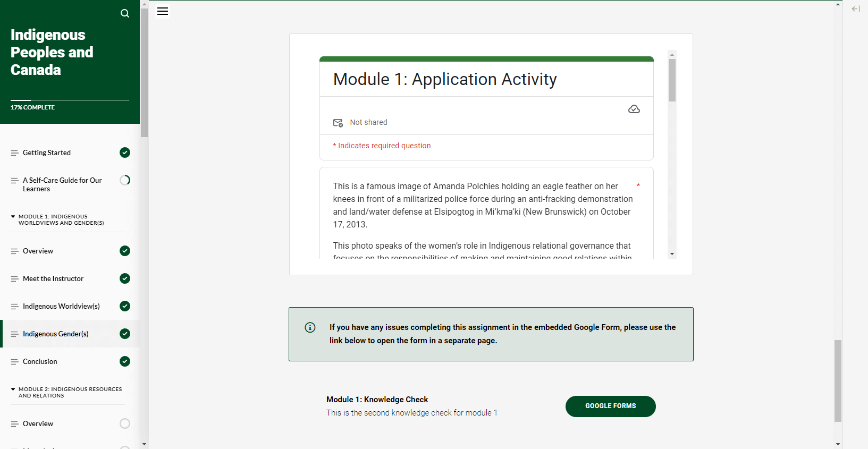Click the sidebar scroll down arrow
Image resolution: width=868 pixels, height=449 pixels.
[x=144, y=444]
